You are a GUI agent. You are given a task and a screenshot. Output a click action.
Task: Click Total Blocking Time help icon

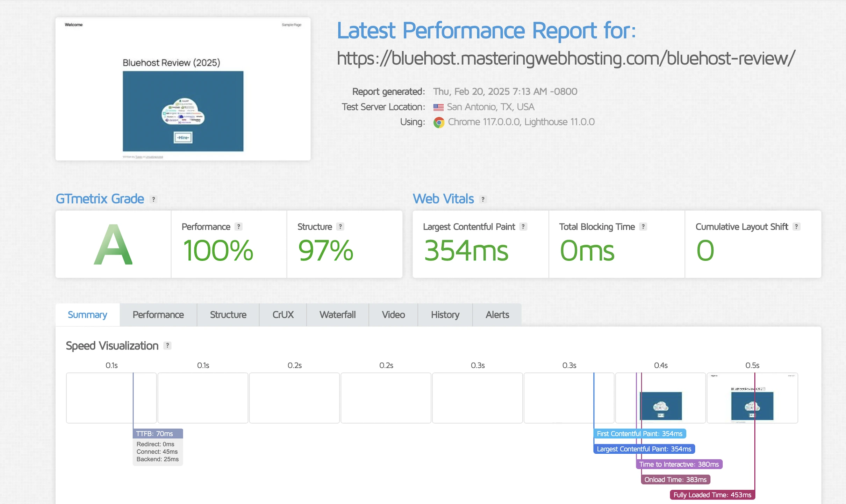[643, 226]
